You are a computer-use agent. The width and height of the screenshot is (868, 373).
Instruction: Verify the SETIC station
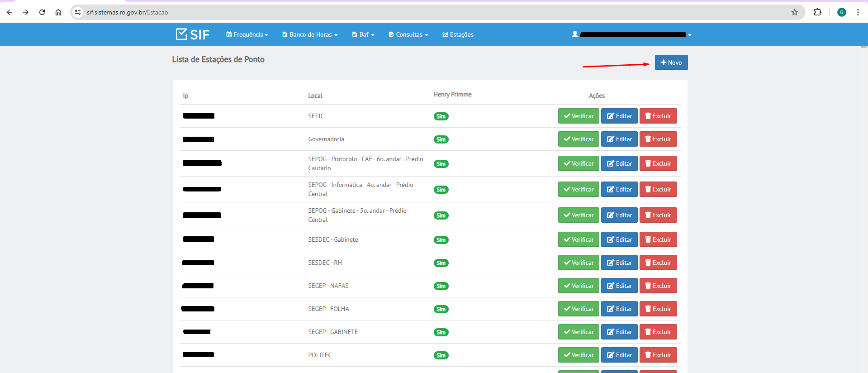pyautogui.click(x=579, y=116)
